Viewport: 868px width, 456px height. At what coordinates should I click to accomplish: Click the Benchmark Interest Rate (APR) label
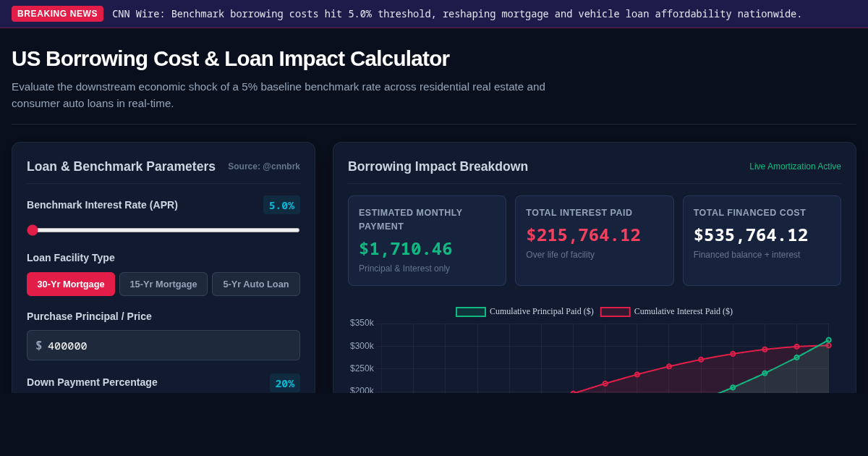click(102, 205)
